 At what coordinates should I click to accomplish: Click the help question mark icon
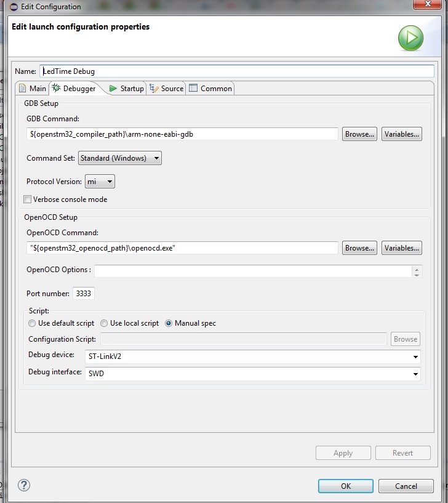click(24, 485)
